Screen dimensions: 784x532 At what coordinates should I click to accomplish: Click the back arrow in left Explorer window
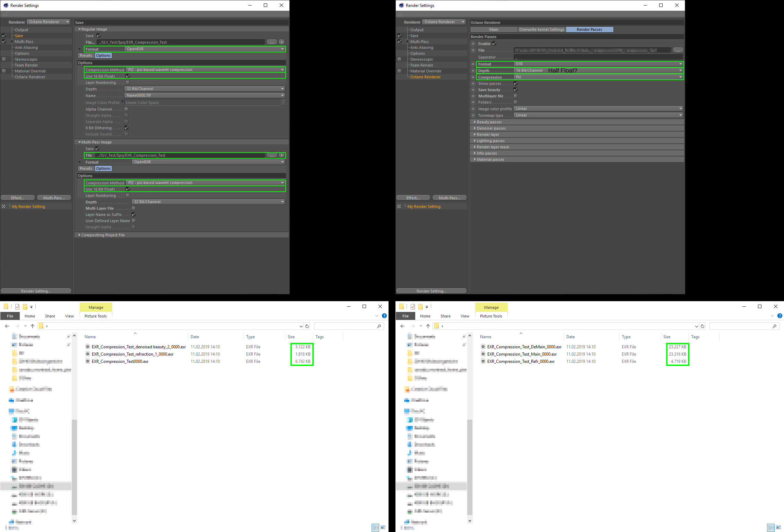(x=7, y=326)
